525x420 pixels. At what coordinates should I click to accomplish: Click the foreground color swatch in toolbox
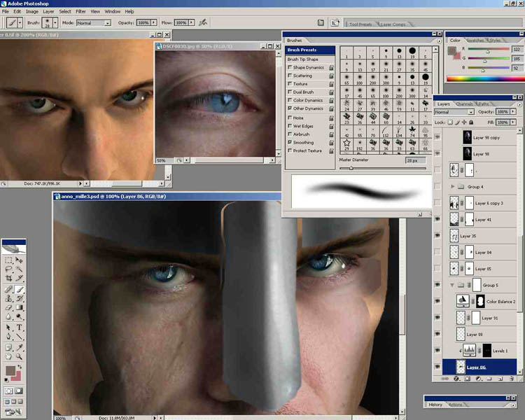pos(10,372)
